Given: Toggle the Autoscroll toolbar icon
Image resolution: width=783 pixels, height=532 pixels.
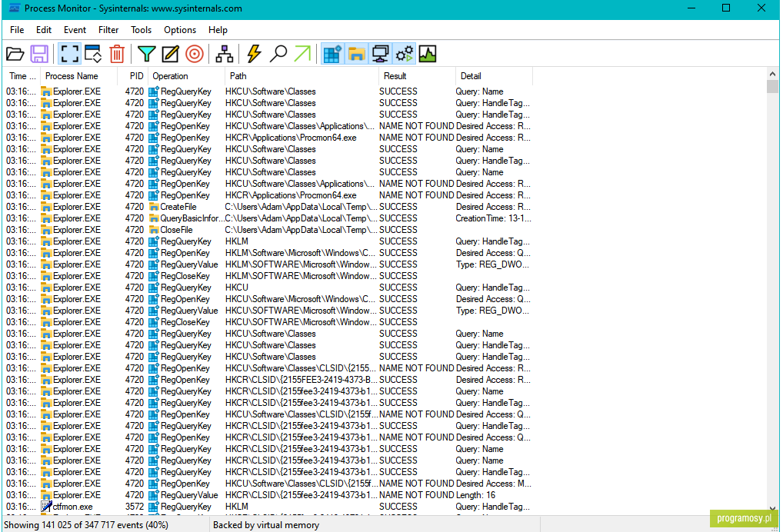Looking at the screenshot, I should click(93, 54).
